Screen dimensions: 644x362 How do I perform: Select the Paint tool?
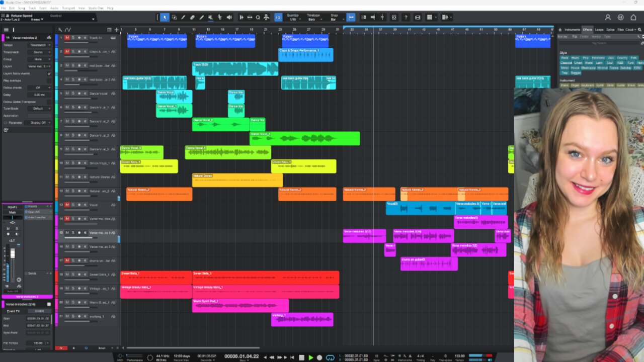point(201,17)
